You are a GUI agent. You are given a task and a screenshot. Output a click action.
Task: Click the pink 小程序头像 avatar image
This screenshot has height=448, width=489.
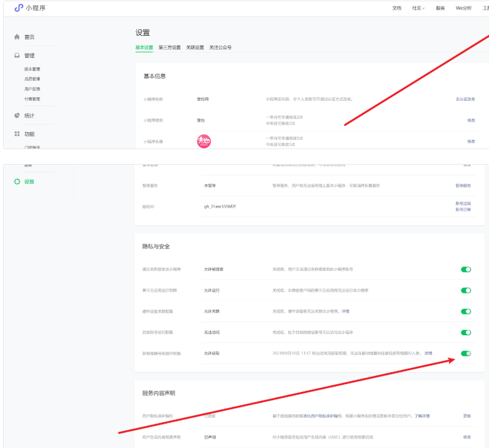coord(204,141)
